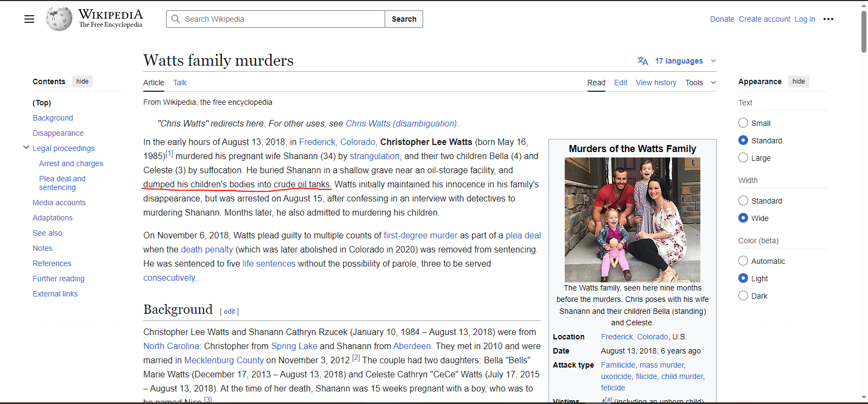This screenshot has width=868, height=404.
Task: Select Wide width option
Action: tap(743, 218)
